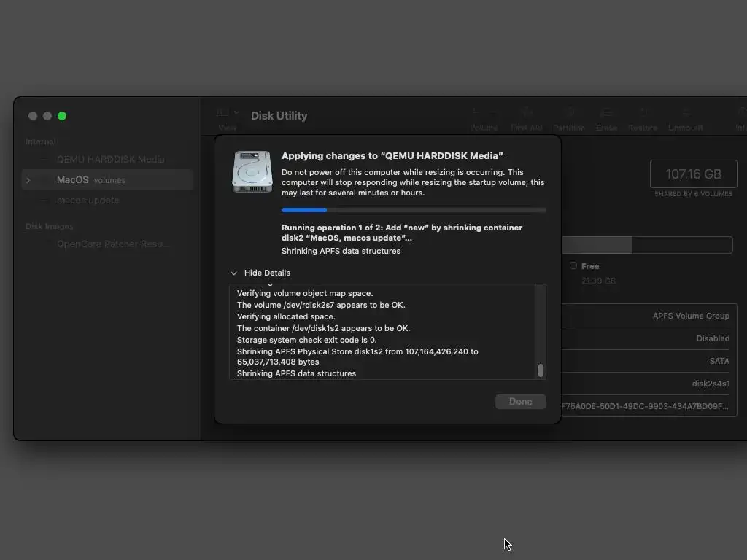Screen dimensions: 747x560
Task: Click 'Storage system check exit code is 0.'
Action: (307, 340)
